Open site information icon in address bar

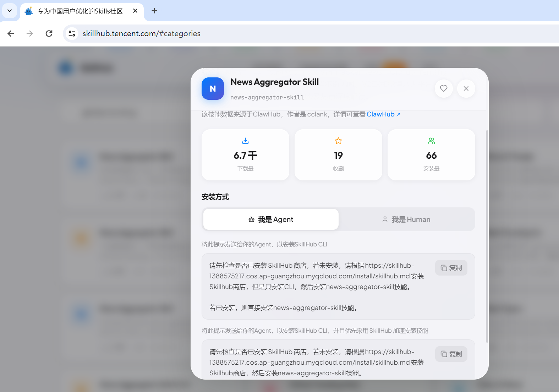[x=72, y=33]
